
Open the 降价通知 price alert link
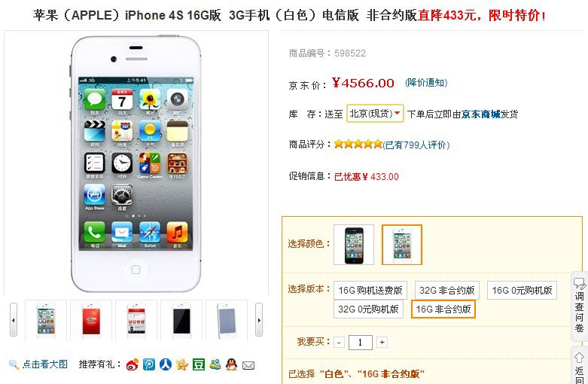pyautogui.click(x=426, y=83)
